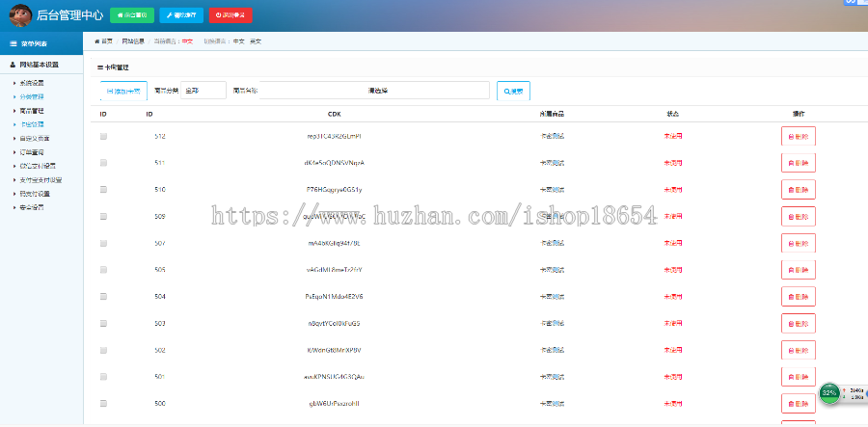Screen dimensions: 868x427
Task: Open 安全设置 in sidebar
Action: tap(32, 207)
